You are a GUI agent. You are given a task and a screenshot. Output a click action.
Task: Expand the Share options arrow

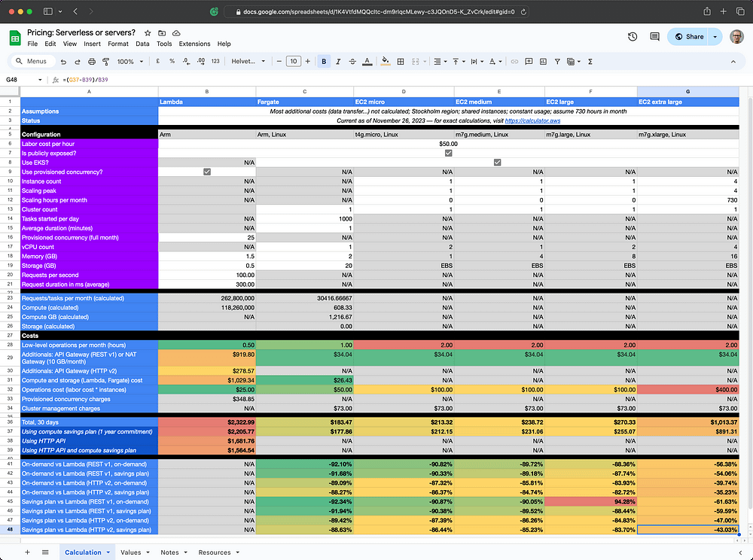(715, 36)
